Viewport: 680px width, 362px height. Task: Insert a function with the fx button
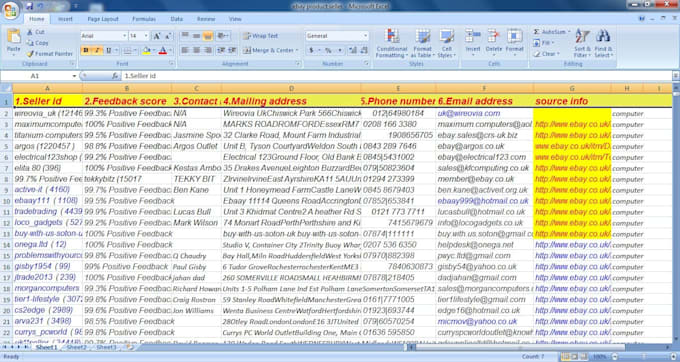click(114, 76)
